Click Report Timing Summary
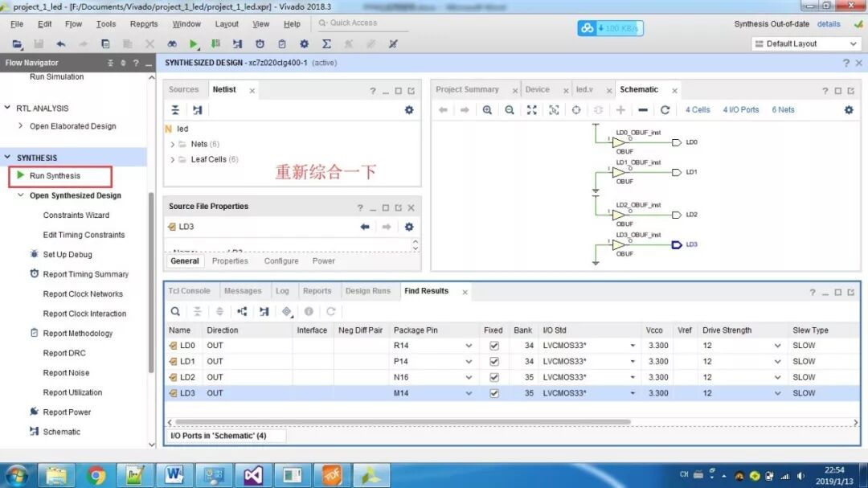The image size is (868, 488). (85, 274)
